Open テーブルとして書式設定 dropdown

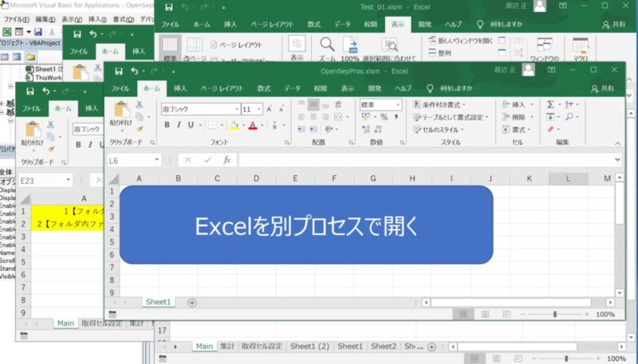click(x=451, y=117)
